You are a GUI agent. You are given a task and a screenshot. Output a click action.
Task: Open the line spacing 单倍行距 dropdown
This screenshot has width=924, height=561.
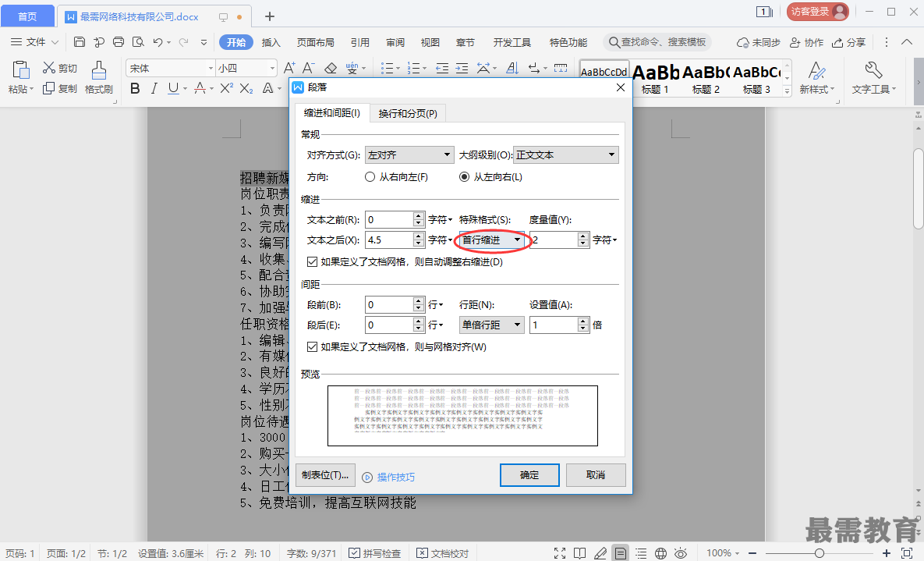491,325
